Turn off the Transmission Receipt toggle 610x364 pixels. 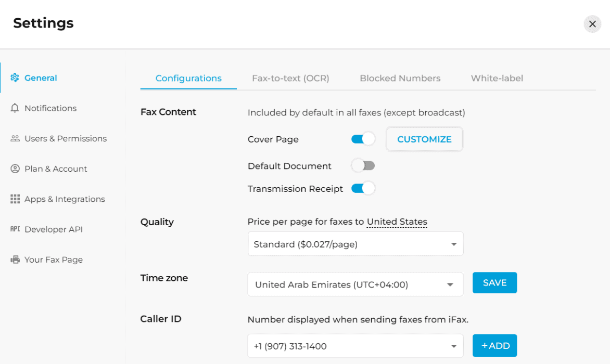point(363,188)
